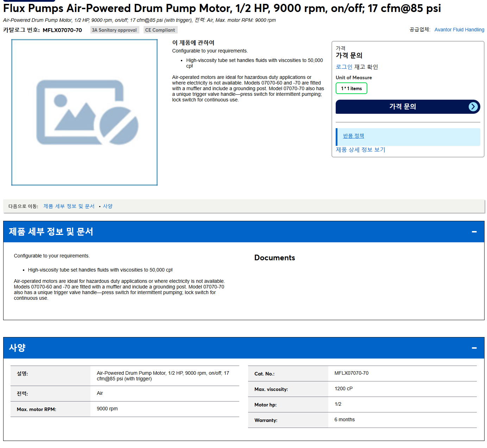Click the 전력 value Air
This screenshot has width=487, height=448.
pos(100,393)
